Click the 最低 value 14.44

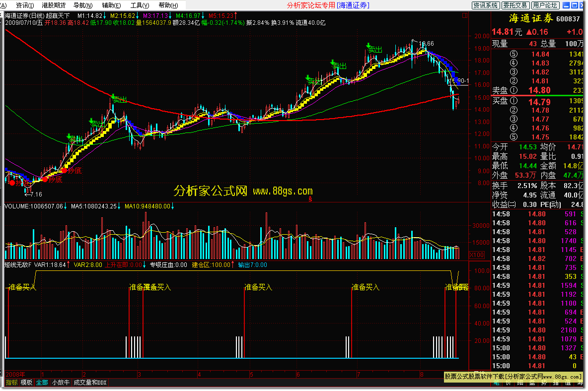tap(527, 166)
